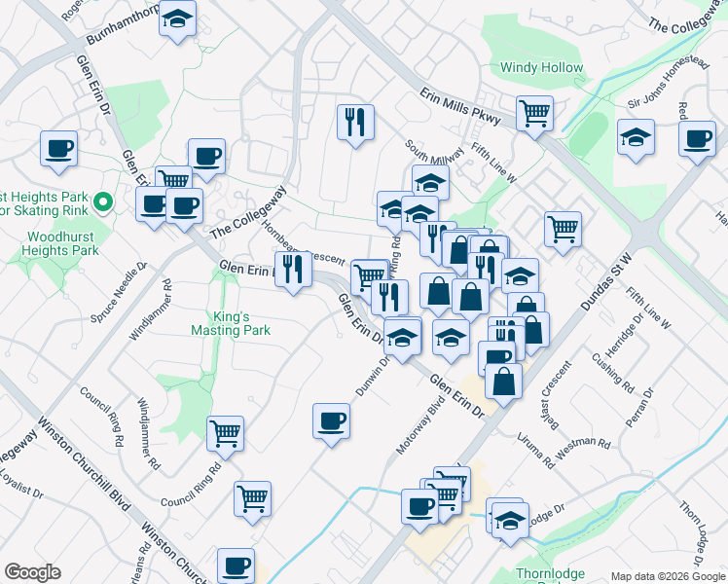Open the school marker left of the Dundas St W label
728x584 pixels.
point(520,277)
